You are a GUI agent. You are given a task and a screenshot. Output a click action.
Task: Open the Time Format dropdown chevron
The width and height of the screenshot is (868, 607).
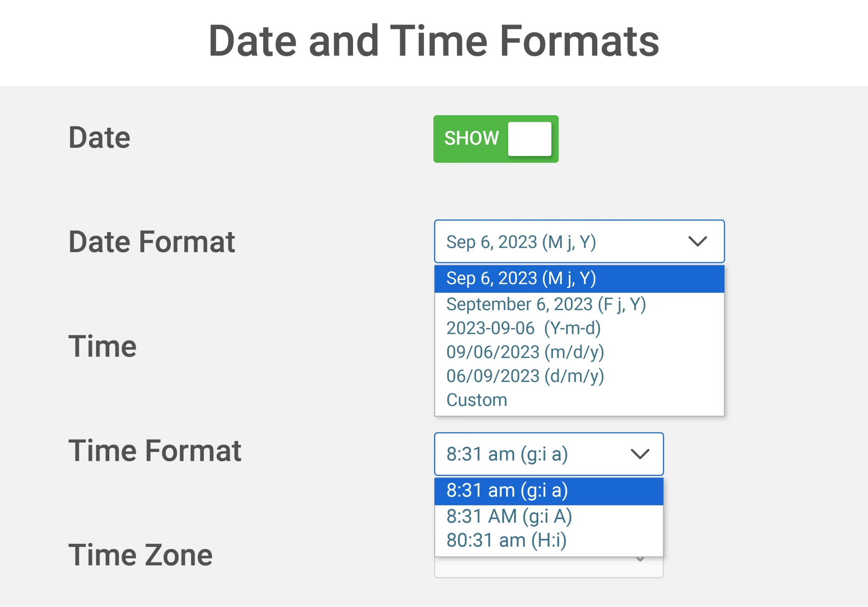coord(640,454)
